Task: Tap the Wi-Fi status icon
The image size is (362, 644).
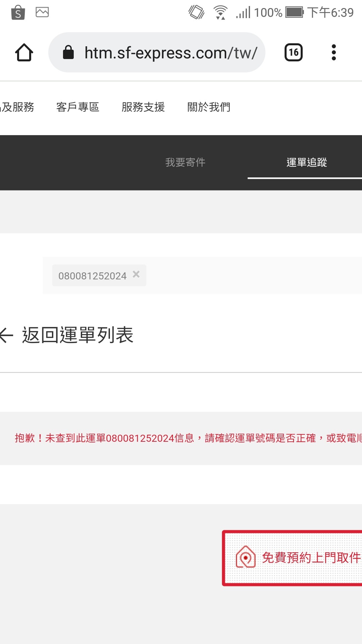Action: (220, 13)
